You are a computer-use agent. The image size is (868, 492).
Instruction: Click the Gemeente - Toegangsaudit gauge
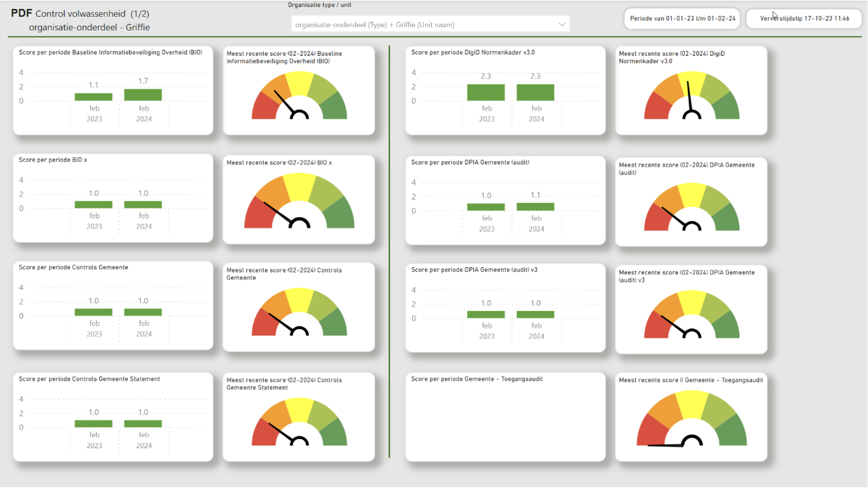(692, 419)
